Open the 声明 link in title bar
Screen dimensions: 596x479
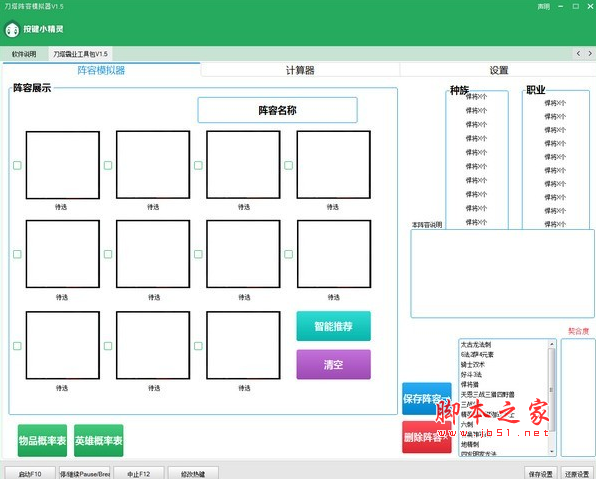tap(544, 6)
